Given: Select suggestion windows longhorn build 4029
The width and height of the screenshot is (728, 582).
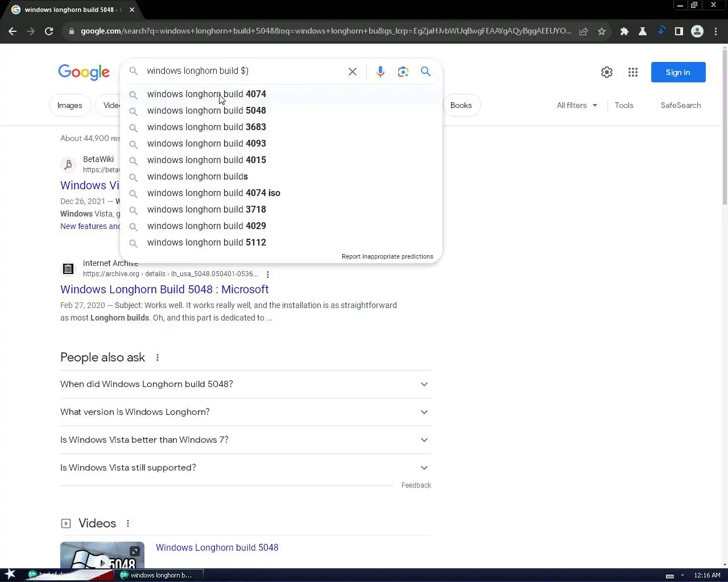Looking at the screenshot, I should pos(281,226).
